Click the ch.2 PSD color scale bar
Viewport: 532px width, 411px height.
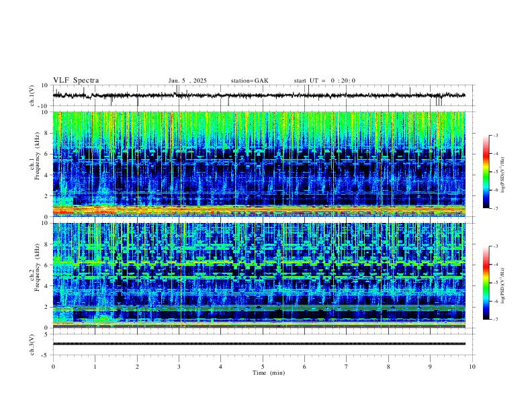(486, 283)
